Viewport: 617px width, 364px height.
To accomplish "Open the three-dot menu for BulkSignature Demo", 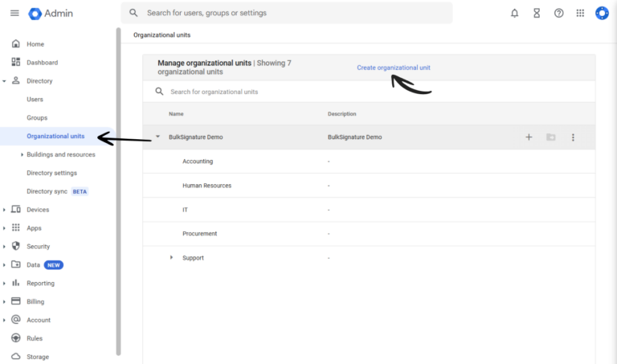I will pyautogui.click(x=573, y=137).
